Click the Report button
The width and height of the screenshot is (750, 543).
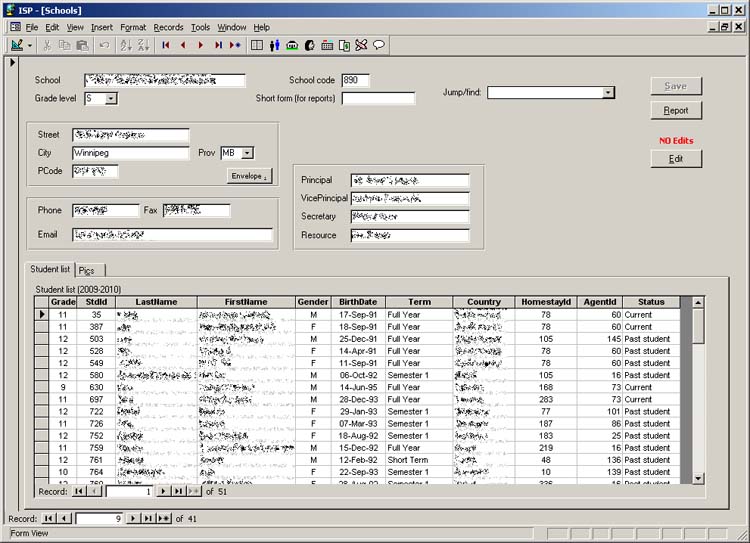tap(676, 110)
